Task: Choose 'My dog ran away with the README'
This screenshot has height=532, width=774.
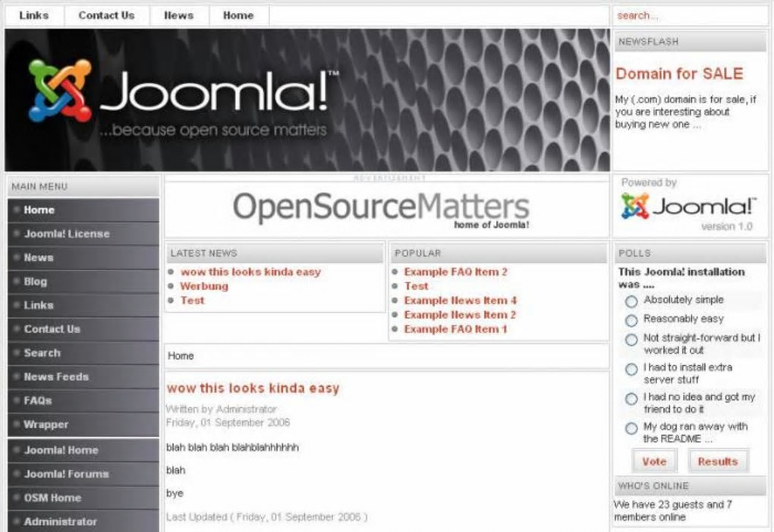Action: point(631,428)
